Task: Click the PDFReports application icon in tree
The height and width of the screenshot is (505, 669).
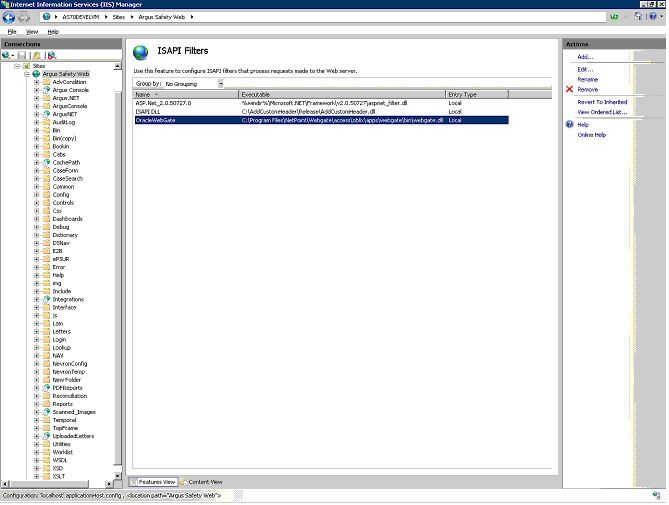Action: [x=47, y=388]
